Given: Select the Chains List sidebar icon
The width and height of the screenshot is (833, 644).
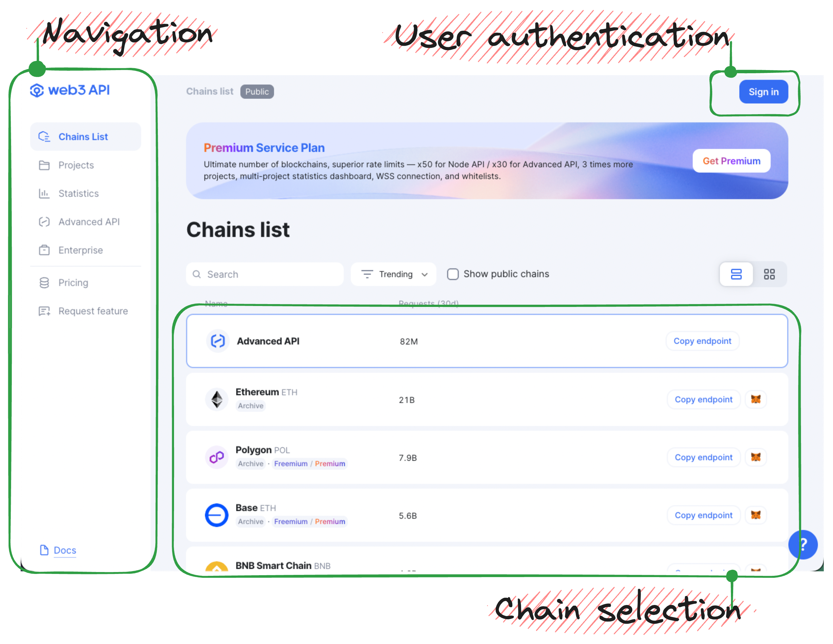Looking at the screenshot, I should coord(44,136).
